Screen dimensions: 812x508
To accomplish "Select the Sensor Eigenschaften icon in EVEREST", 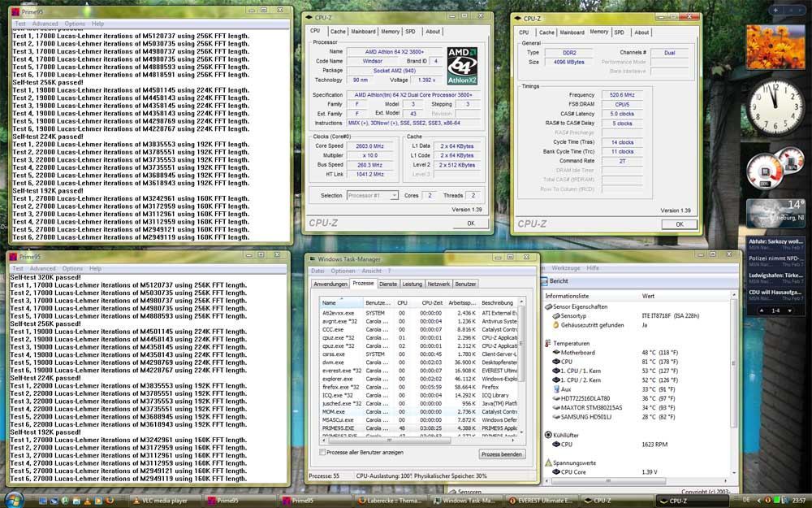I will point(548,307).
